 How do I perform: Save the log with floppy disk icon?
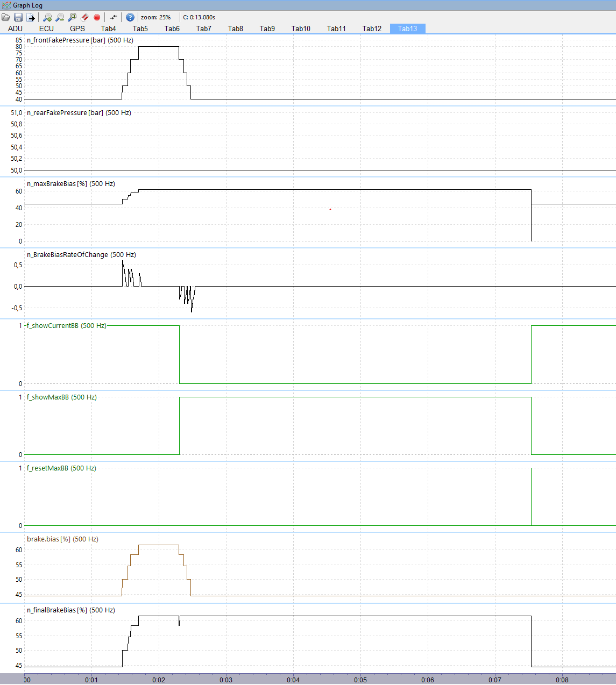18,17
